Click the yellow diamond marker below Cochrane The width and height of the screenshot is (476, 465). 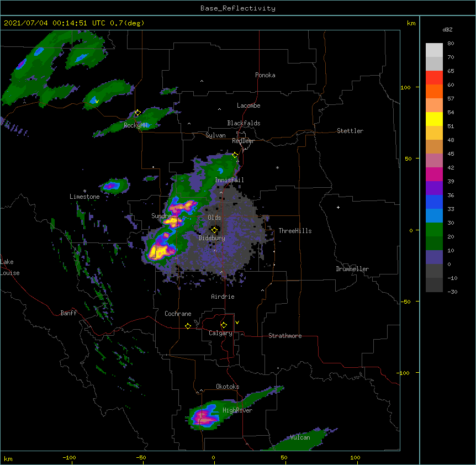(188, 326)
